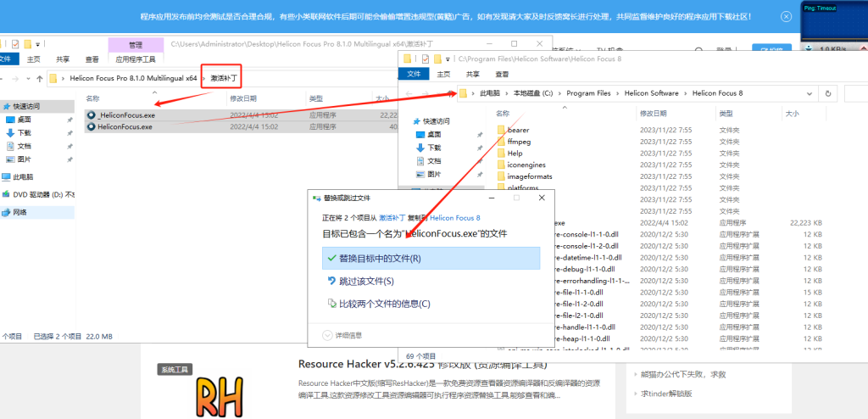868x419 pixels.
Task: Click Helicon Focus 8 breadcrumb
Action: (x=717, y=93)
